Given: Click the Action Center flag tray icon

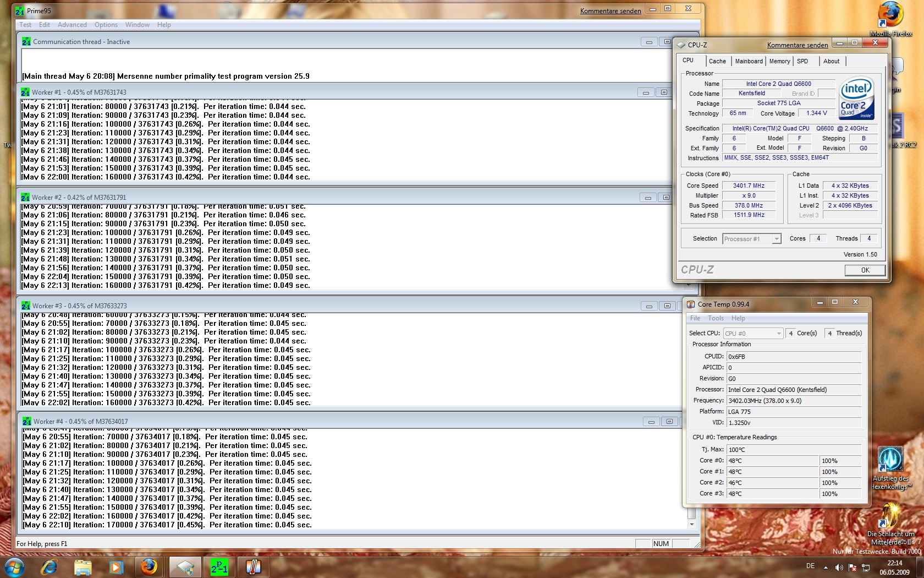Looking at the screenshot, I should click(x=853, y=567).
